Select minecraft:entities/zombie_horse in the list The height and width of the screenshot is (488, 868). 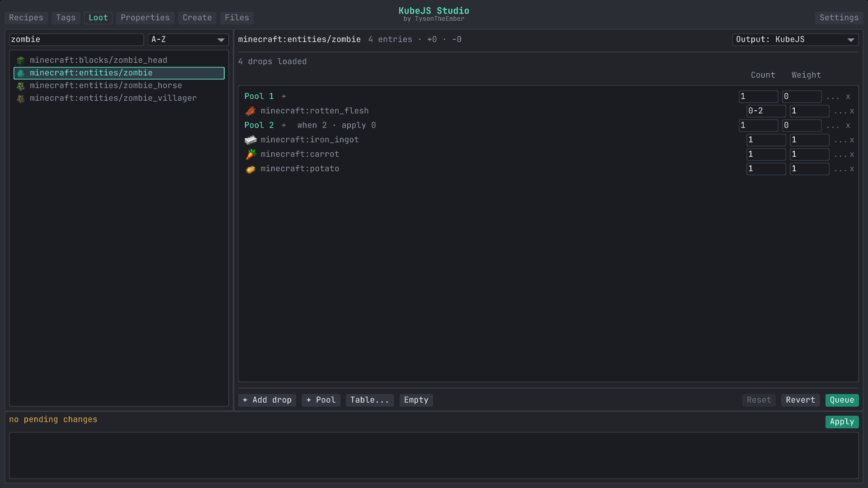(119, 86)
